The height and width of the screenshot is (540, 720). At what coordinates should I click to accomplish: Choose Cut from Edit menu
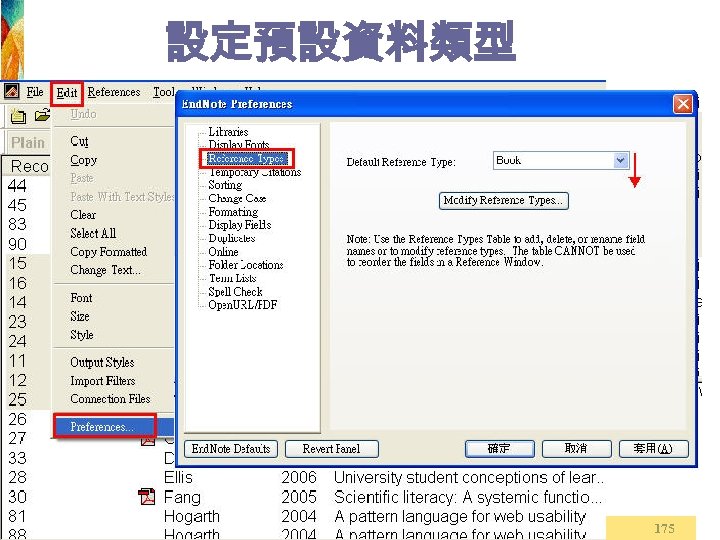coord(79,141)
